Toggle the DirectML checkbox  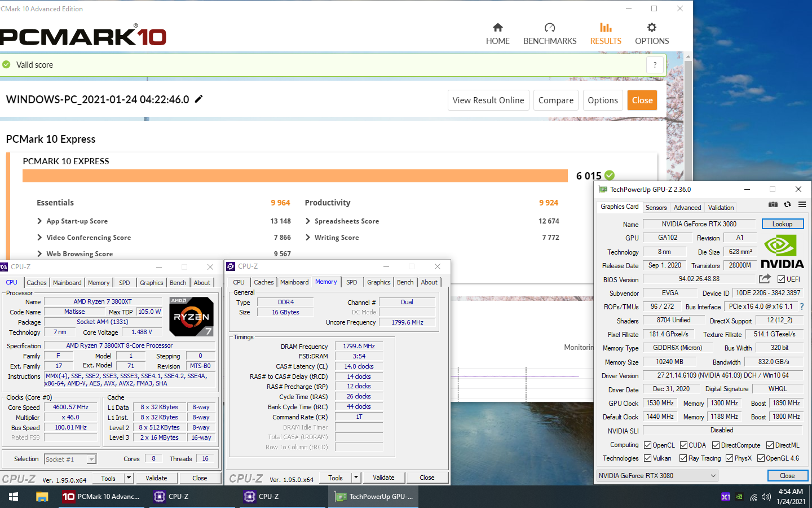click(x=770, y=445)
